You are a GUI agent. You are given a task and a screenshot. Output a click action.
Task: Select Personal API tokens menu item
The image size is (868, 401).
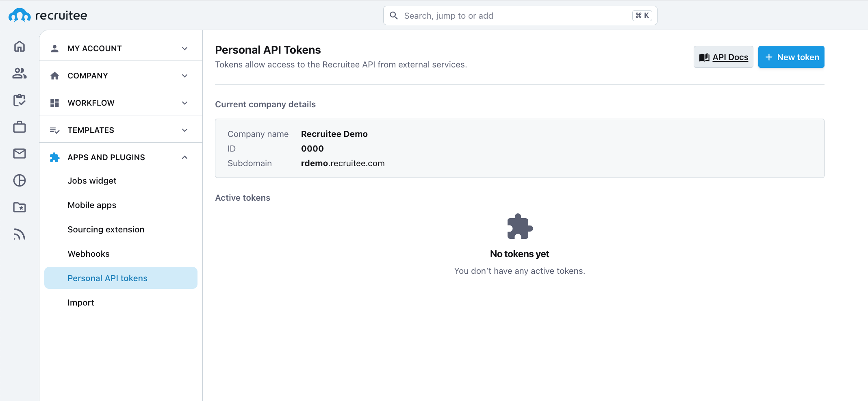click(121, 278)
